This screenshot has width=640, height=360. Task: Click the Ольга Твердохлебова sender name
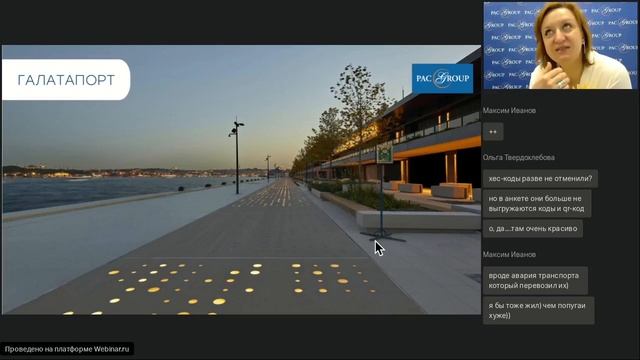coord(518,158)
